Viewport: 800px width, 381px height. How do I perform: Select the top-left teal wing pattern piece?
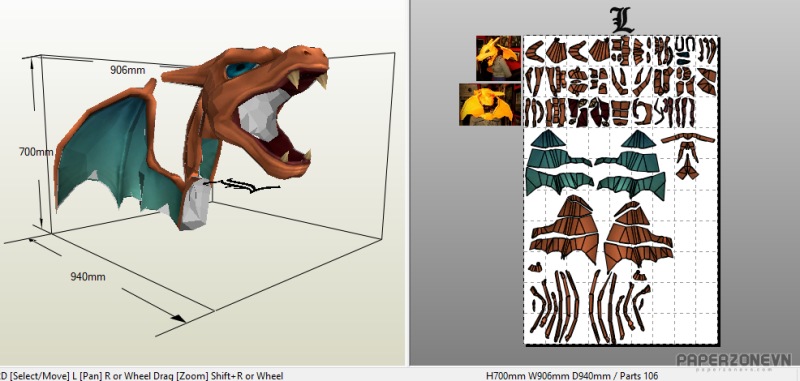point(547,138)
